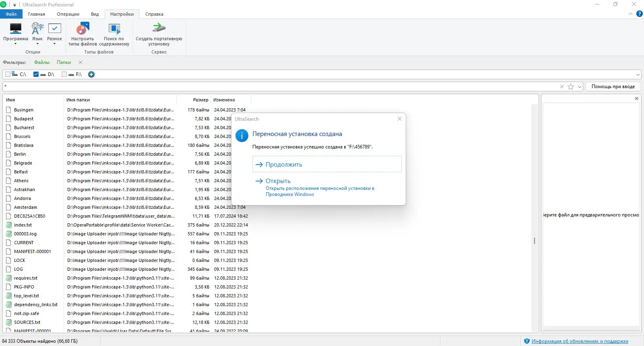Clear the search field with X icon

[562, 86]
